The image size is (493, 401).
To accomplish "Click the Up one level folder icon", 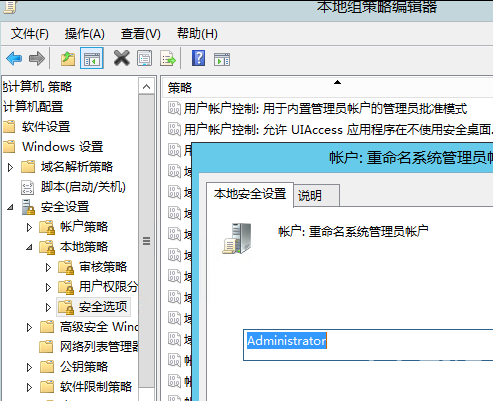I will coord(68,59).
